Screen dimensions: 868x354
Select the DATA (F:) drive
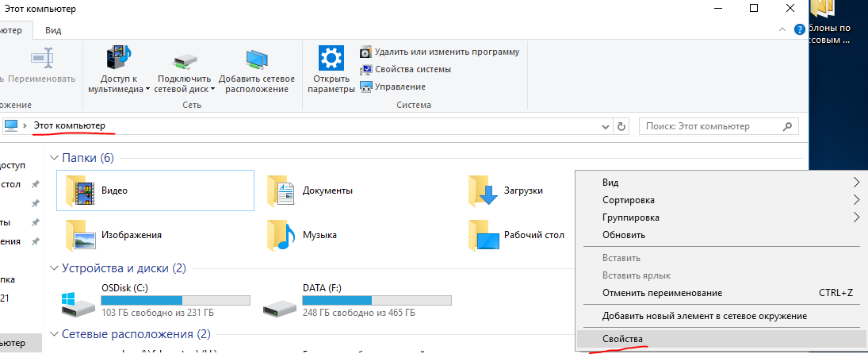(357, 301)
